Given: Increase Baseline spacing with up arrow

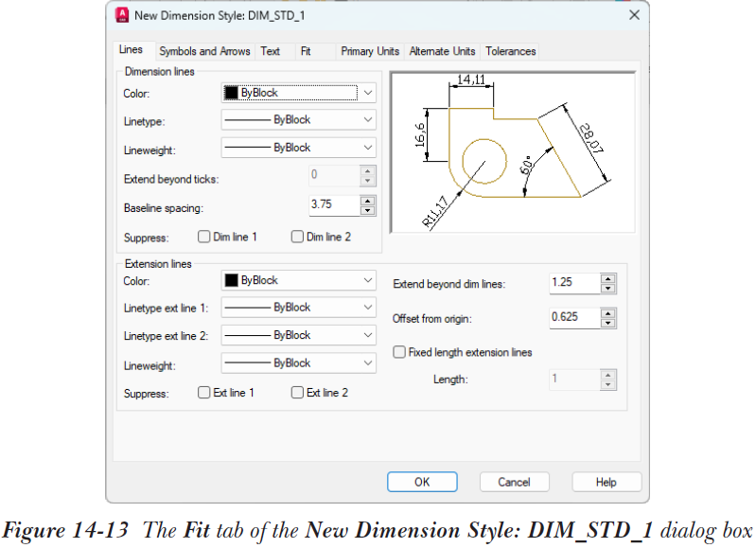Looking at the screenshot, I should pos(367,202).
